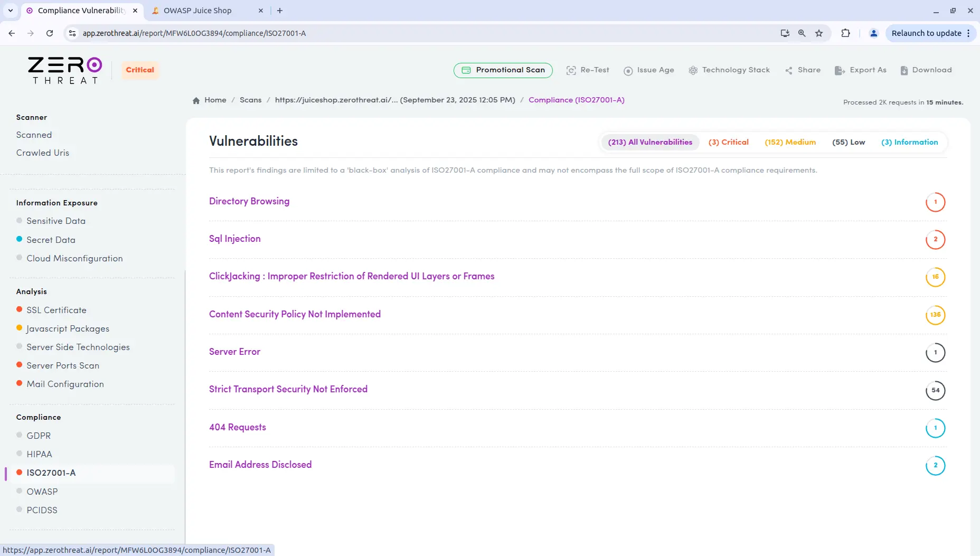
Task: Filter by Information vulnerabilities
Action: coord(909,143)
